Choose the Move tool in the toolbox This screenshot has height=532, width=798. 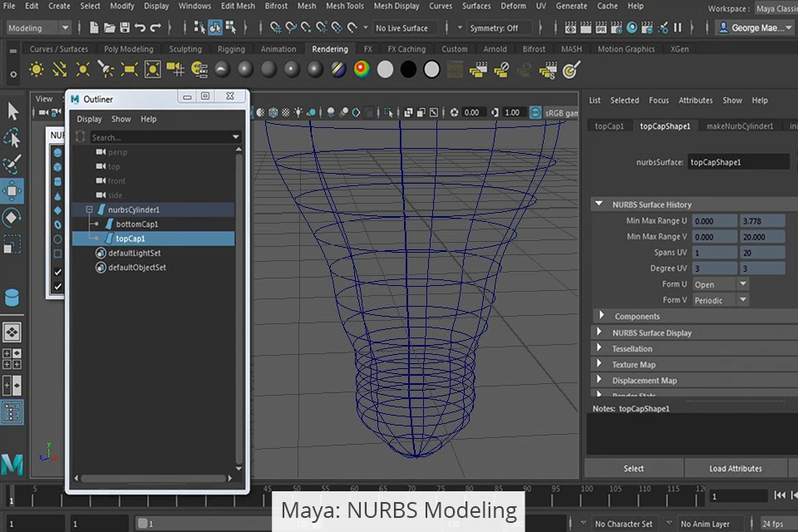[x=12, y=191]
